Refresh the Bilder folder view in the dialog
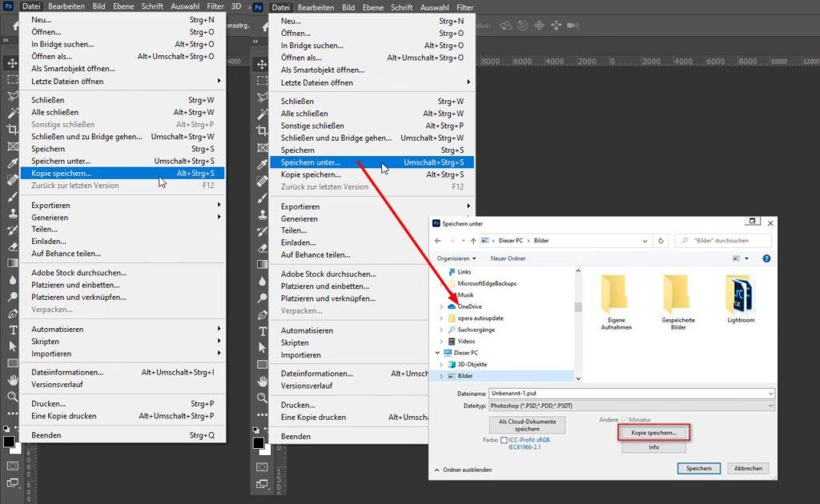This screenshot has width=820, height=504. click(661, 240)
